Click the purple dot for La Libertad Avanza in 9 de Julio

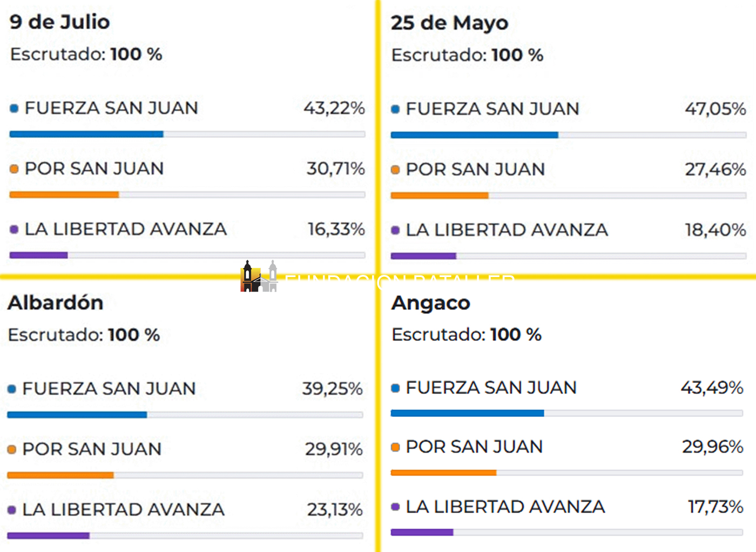coord(15,230)
